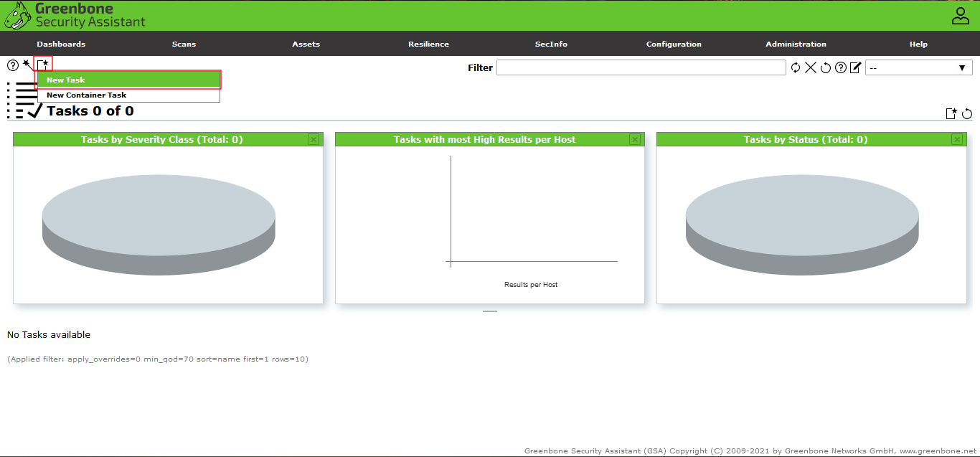This screenshot has height=457, width=980.
Task: Close the Tasks by Status chart
Action: (x=956, y=139)
